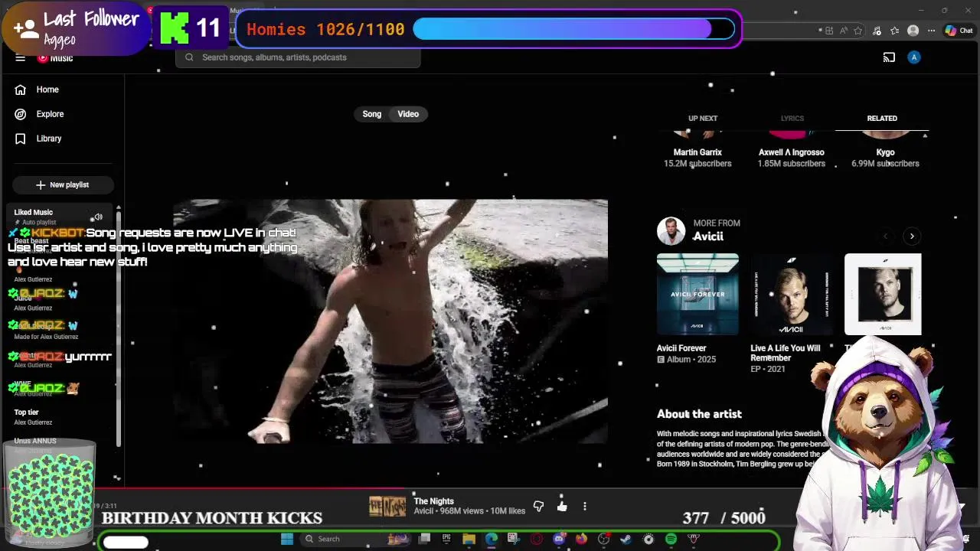Screen dimensions: 980x551
Task: Toggle the thumbs-up like for The Nights
Action: 562,506
